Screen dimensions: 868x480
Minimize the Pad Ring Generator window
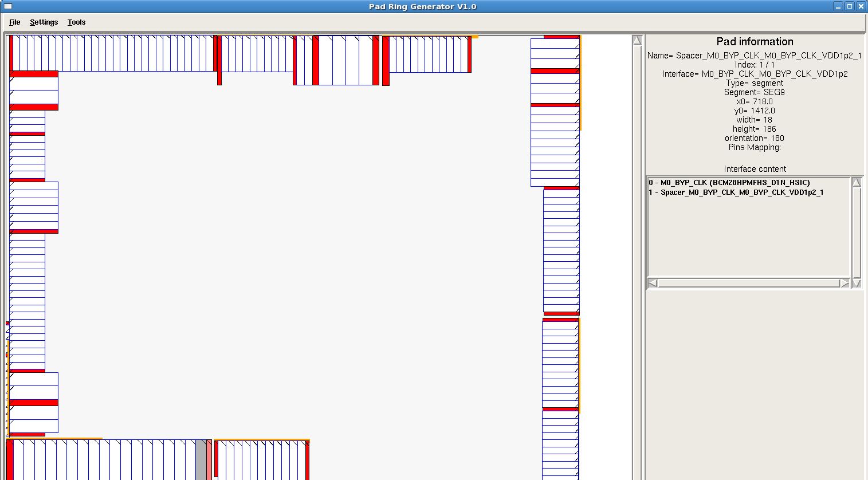(x=838, y=6)
